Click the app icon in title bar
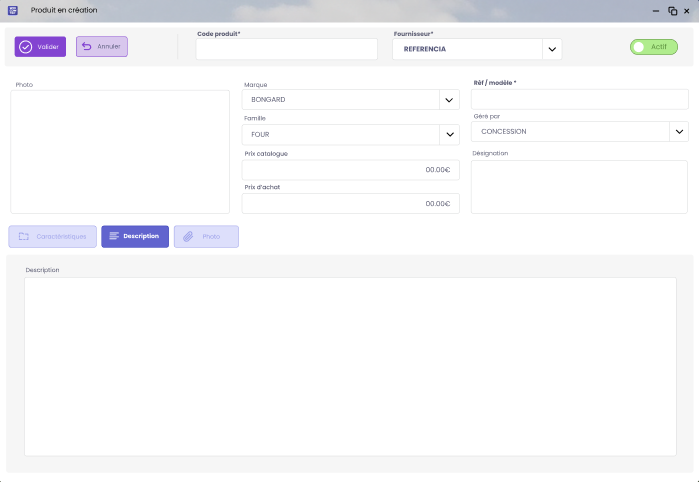 12,10
